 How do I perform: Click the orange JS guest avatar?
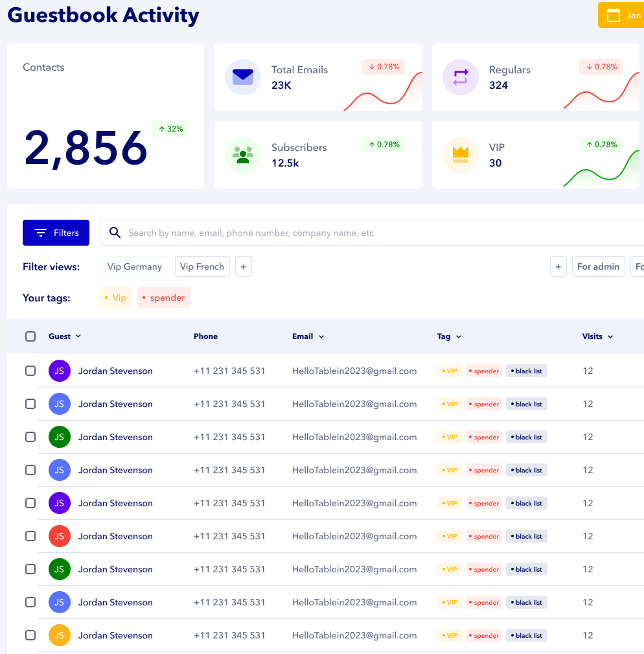(59, 635)
